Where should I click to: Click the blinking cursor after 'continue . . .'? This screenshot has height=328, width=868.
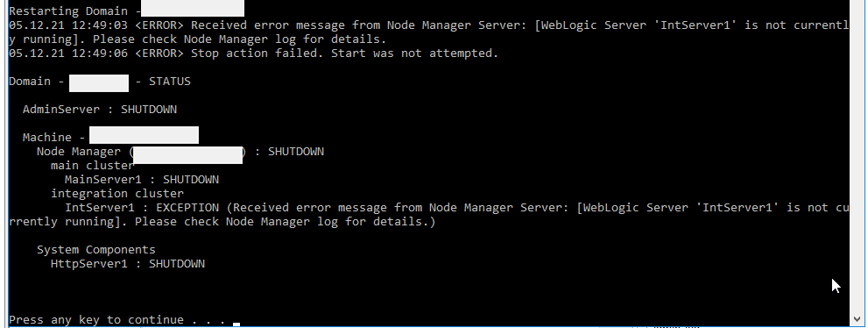(x=236, y=324)
